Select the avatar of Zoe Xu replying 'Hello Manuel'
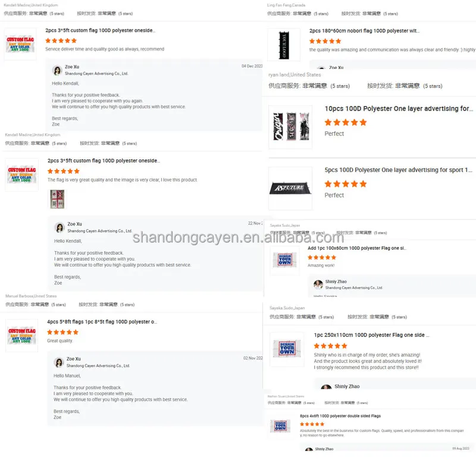This screenshot has height=476, width=476. 59,362
